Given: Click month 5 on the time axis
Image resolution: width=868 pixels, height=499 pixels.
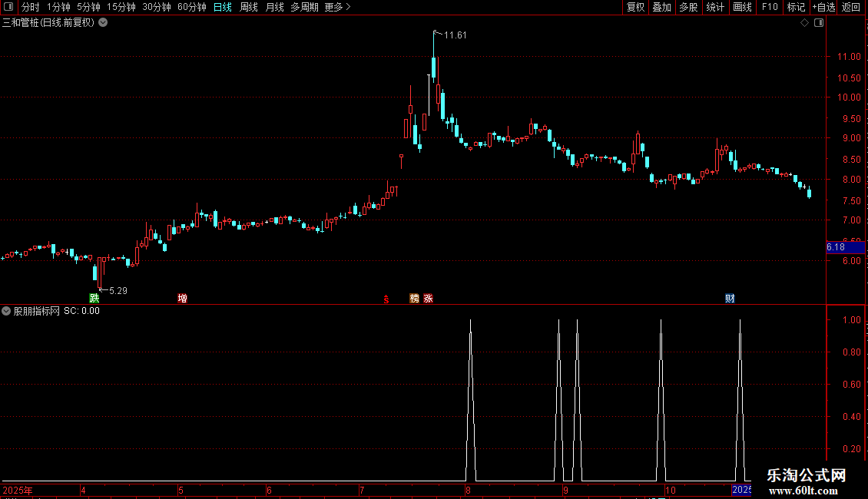Looking at the screenshot, I should (x=181, y=490).
